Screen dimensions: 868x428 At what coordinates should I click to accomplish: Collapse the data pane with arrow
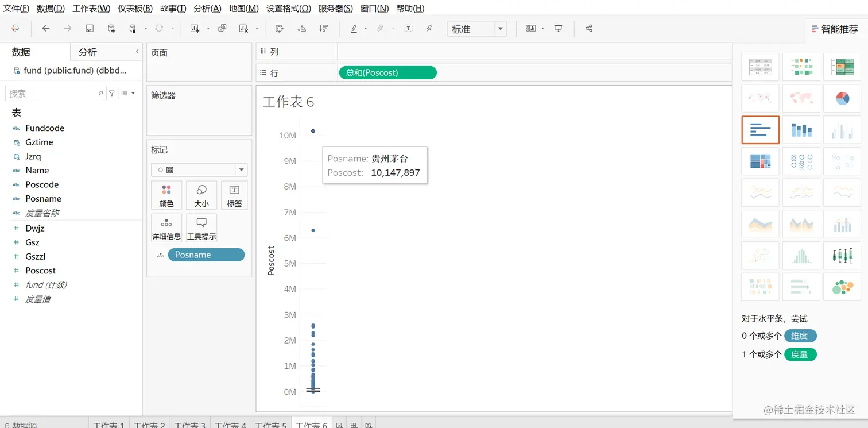137,52
